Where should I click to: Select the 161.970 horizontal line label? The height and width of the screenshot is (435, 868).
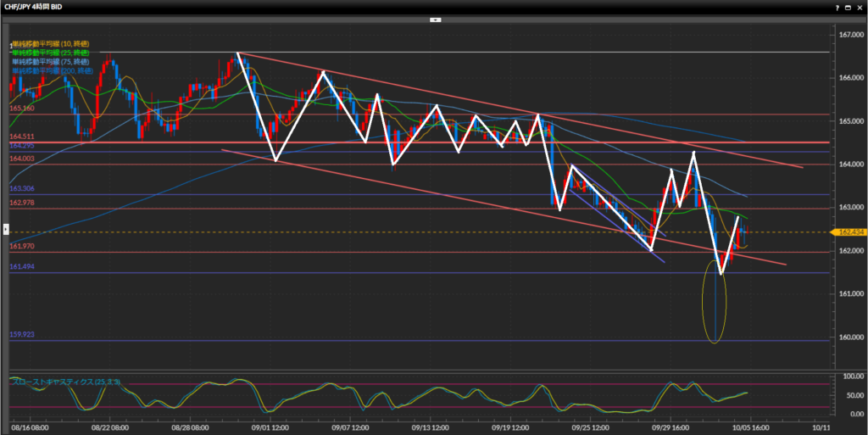pyautogui.click(x=21, y=246)
